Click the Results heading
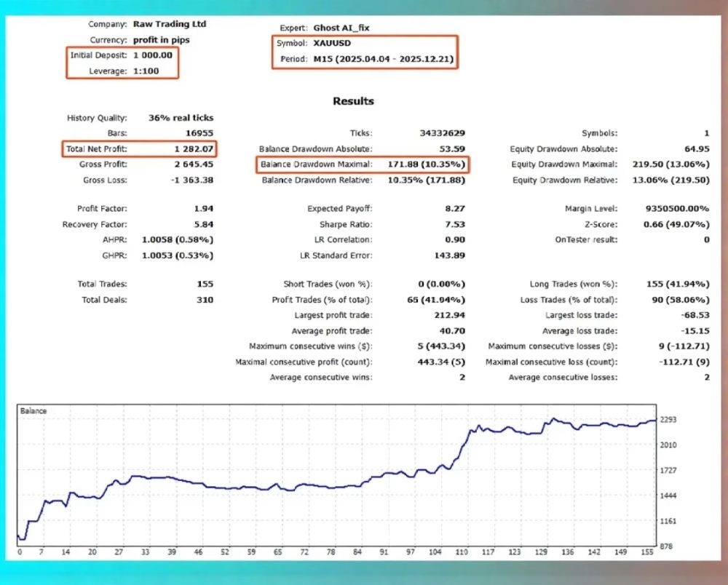 coord(353,101)
